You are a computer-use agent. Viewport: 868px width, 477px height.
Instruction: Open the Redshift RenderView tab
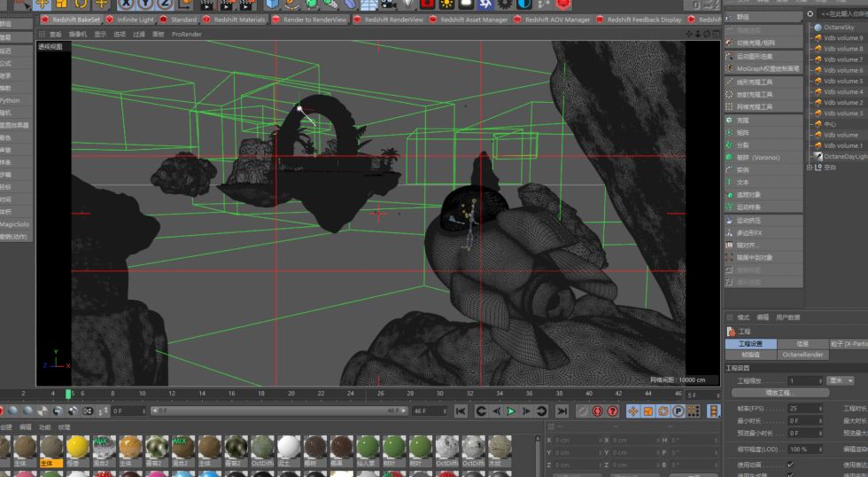(x=393, y=19)
